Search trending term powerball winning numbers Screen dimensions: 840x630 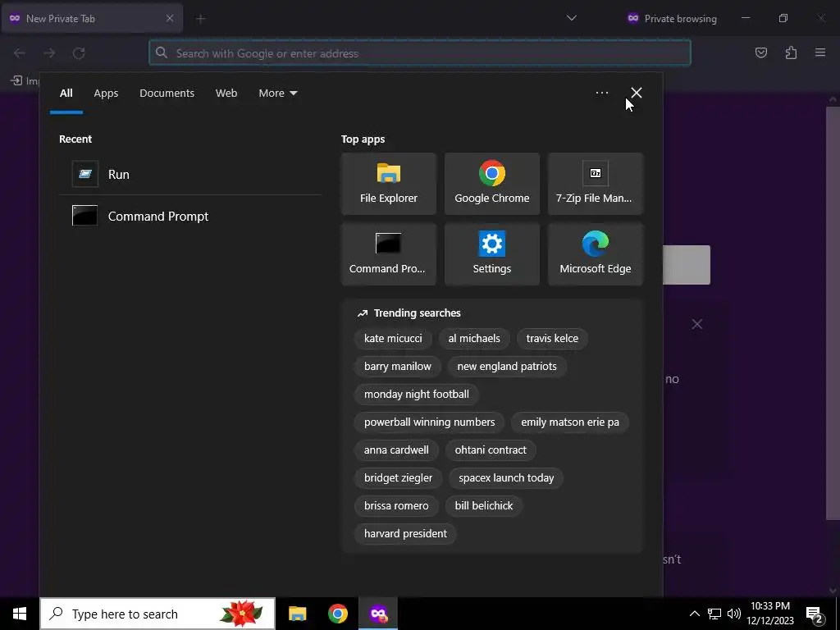point(429,422)
